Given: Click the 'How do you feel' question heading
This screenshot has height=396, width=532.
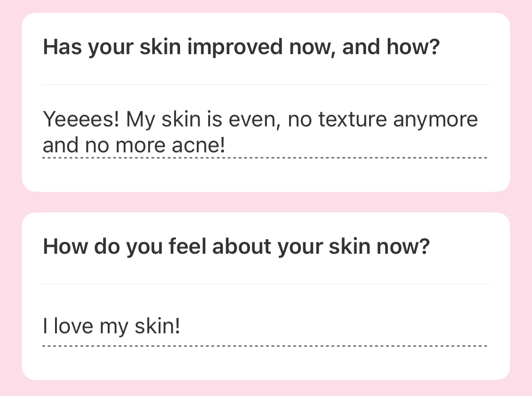Looking at the screenshot, I should click(x=236, y=247).
